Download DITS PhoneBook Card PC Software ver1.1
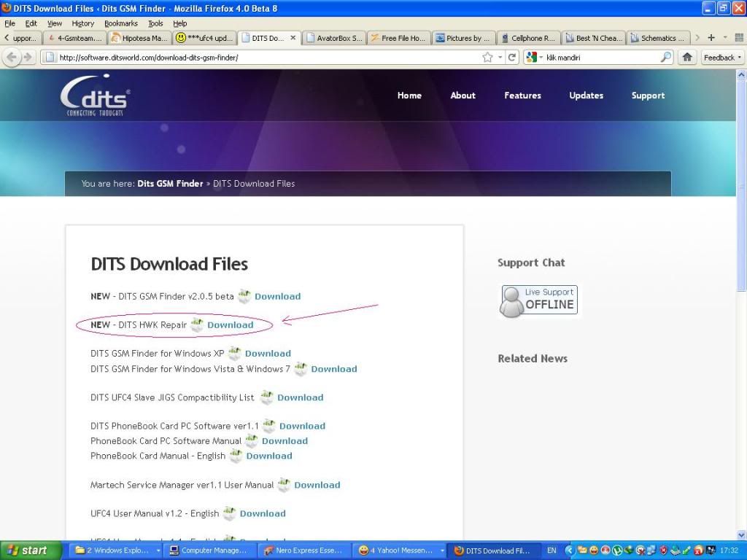This screenshot has width=747, height=560. (302, 426)
